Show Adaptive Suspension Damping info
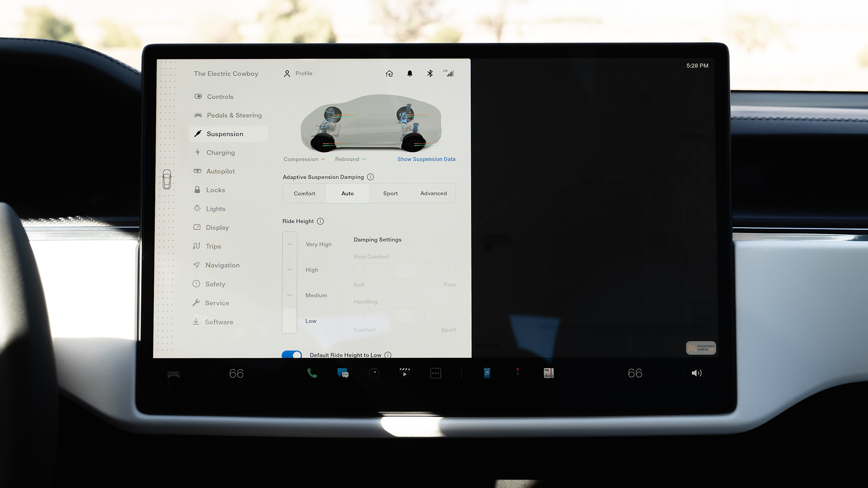The width and height of the screenshot is (868, 488). click(x=370, y=177)
